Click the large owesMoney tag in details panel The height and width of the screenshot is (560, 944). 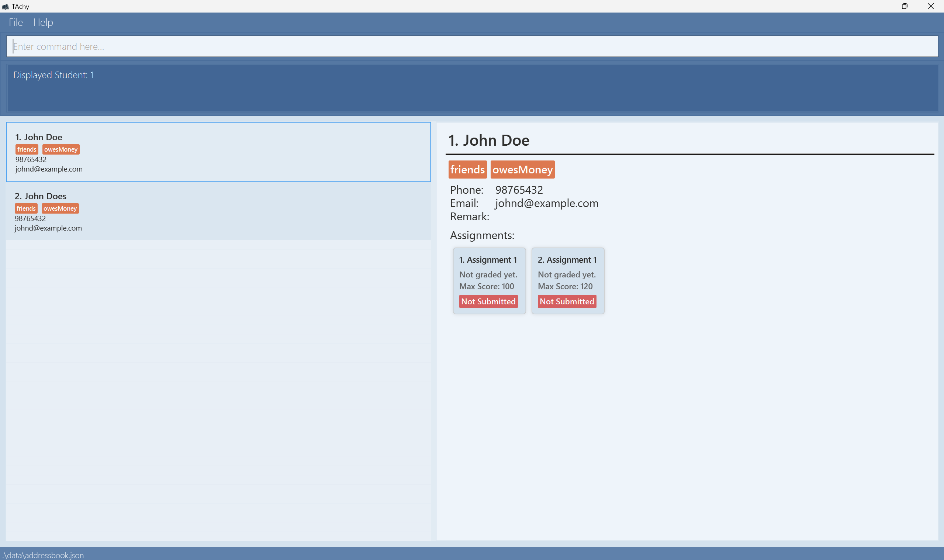pos(522,169)
